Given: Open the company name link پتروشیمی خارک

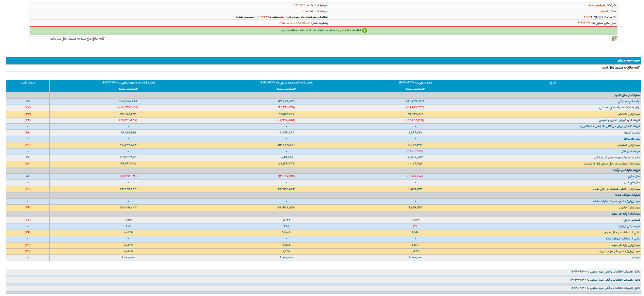Looking at the screenshot, I should pos(597,5).
